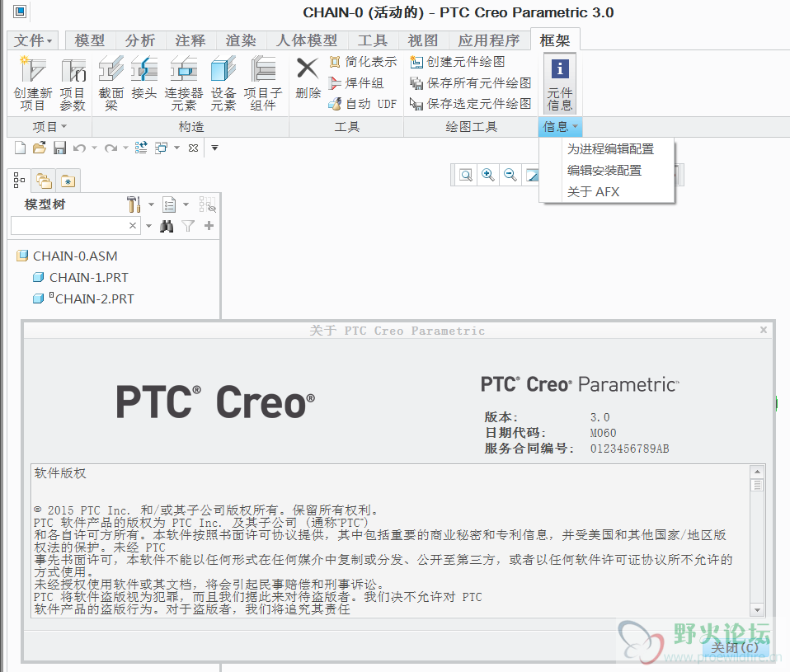Open 元件信息 button
The width and height of the screenshot is (790, 672).
coord(560,83)
